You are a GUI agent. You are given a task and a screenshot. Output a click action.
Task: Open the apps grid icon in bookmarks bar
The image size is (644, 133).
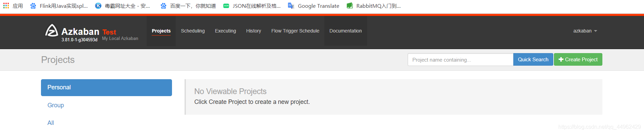tap(6, 6)
